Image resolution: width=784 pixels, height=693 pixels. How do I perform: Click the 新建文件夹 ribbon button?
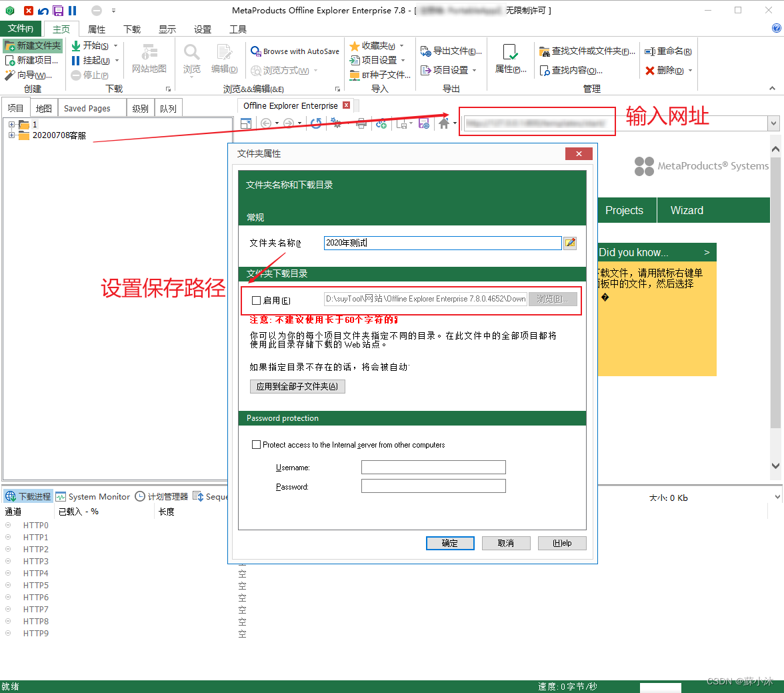point(33,45)
